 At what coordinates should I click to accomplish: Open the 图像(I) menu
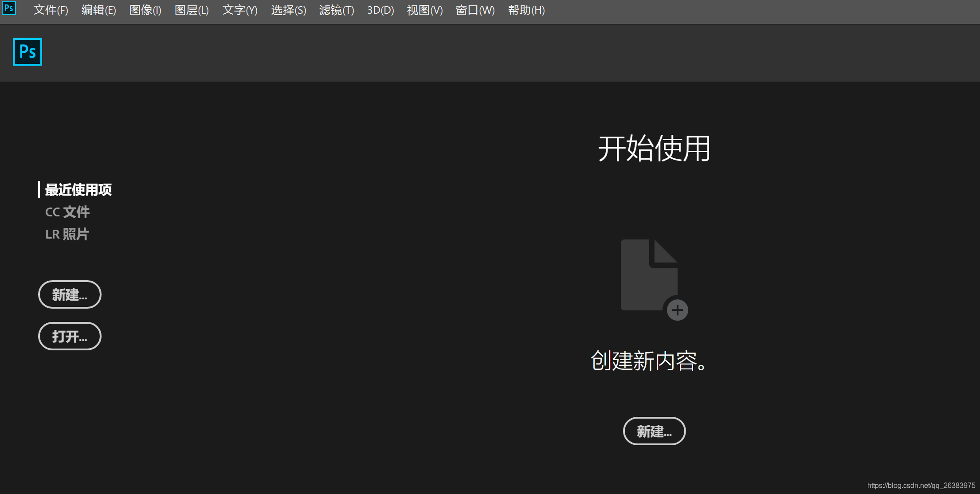pyautogui.click(x=145, y=10)
